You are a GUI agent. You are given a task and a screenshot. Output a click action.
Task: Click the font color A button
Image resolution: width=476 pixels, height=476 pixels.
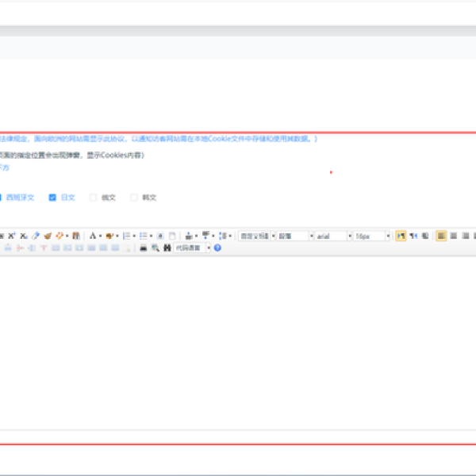pos(93,236)
